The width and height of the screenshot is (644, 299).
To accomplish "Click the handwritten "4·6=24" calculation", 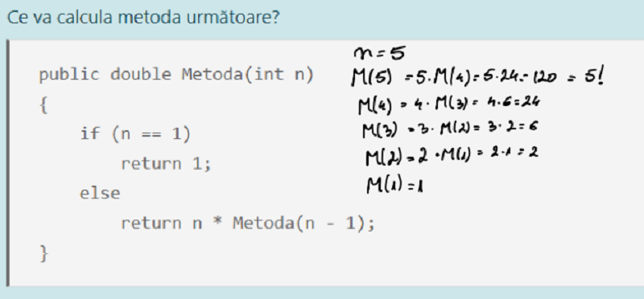I will (x=513, y=103).
